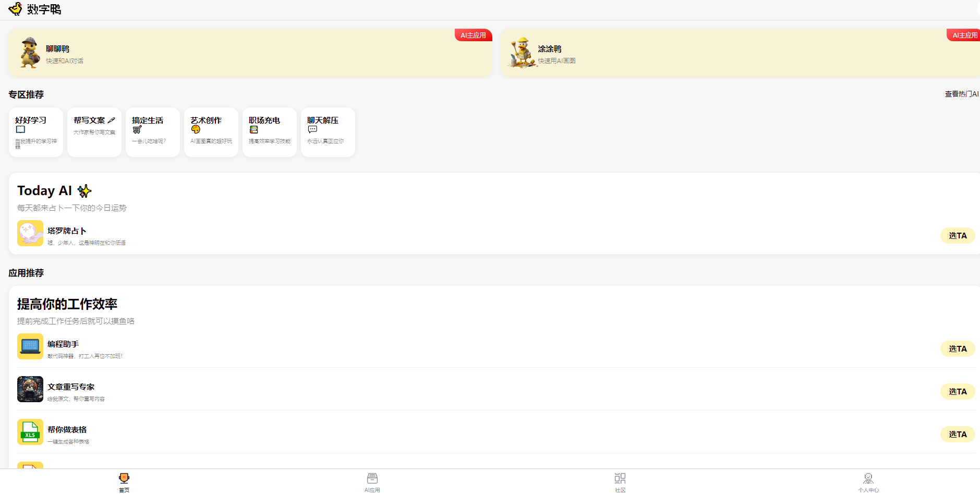Open the 聊聊鸭 AI chat card
Image resolution: width=980 pixels, height=494 pixels.
[250, 53]
